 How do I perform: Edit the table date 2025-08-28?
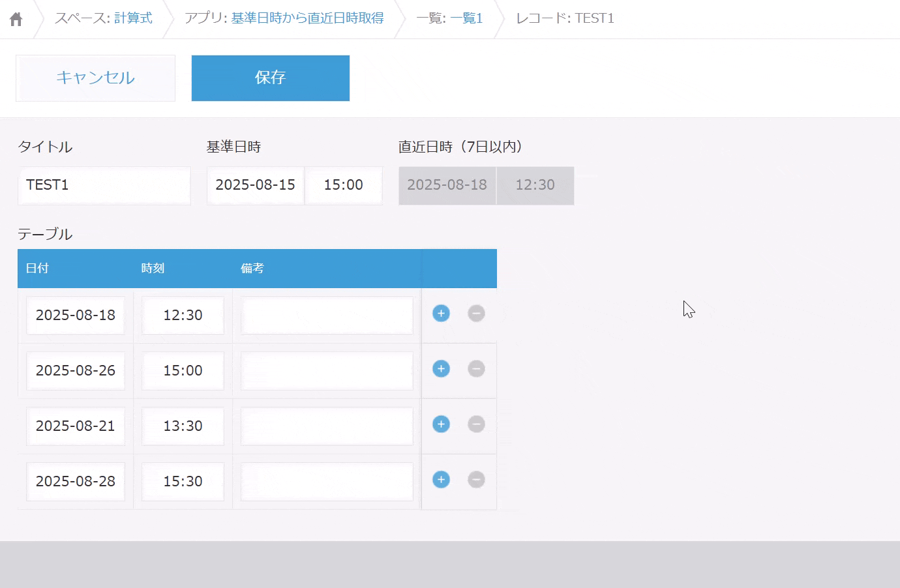76,482
